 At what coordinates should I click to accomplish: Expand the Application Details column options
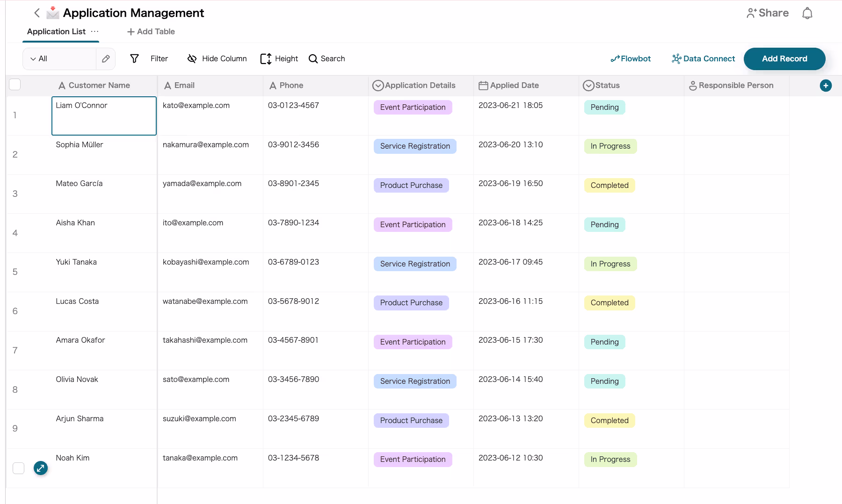tap(378, 85)
